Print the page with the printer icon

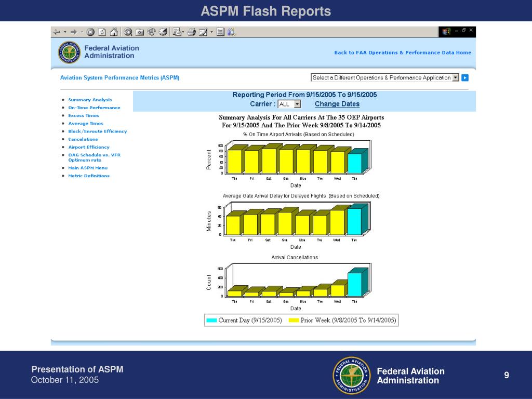pos(192,32)
